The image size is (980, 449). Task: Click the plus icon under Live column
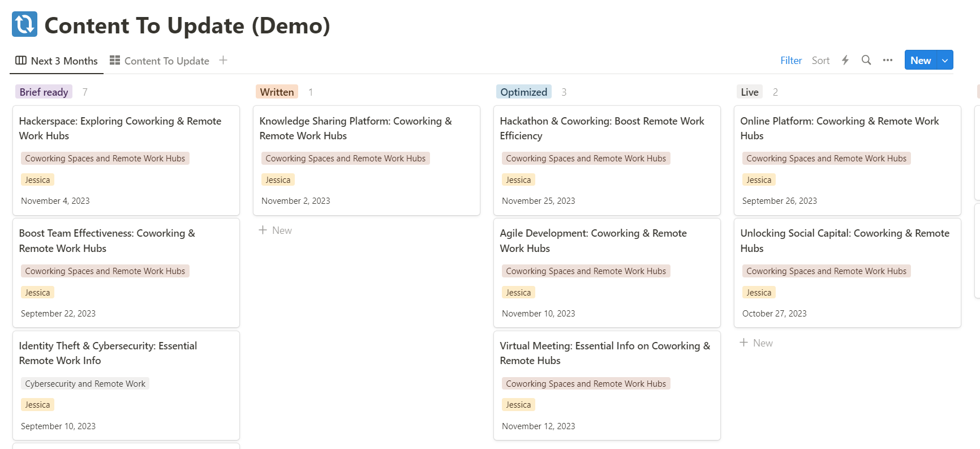pyautogui.click(x=743, y=343)
